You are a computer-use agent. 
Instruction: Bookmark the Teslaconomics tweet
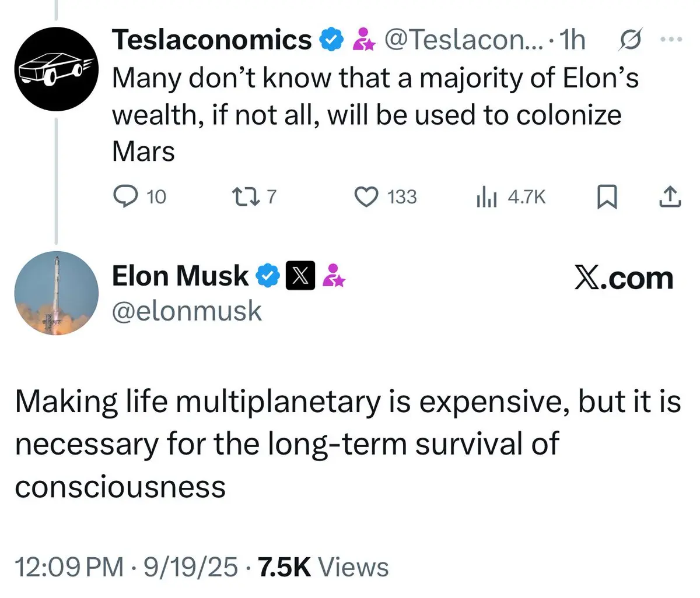coord(607,198)
